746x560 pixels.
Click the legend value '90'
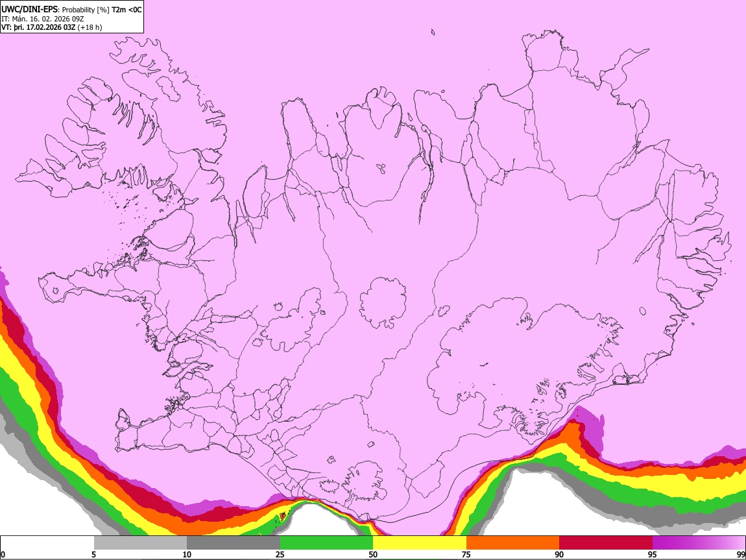[x=559, y=554]
